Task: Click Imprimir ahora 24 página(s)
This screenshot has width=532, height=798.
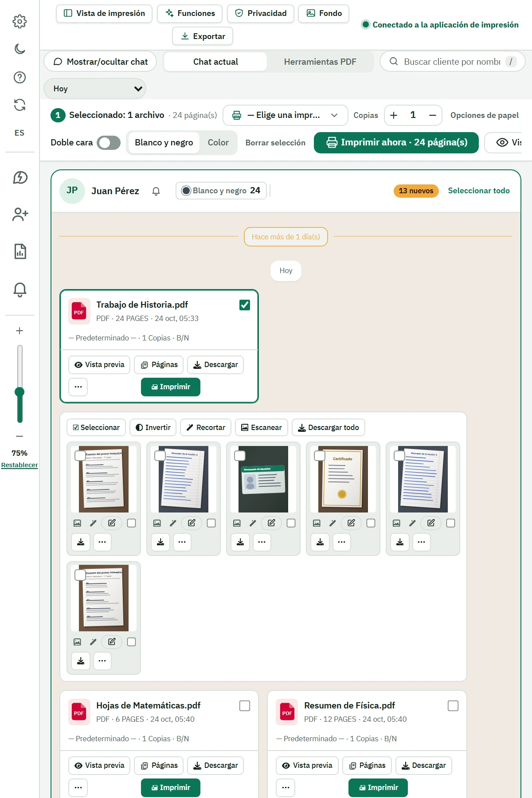Action: pos(396,143)
